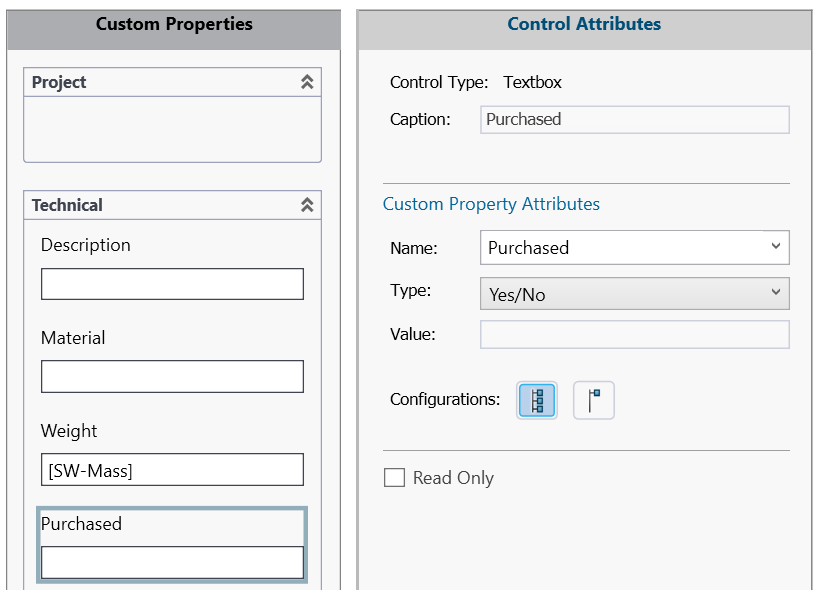The height and width of the screenshot is (590, 818).
Task: Collapse the Technical group chevrons
Action: (307, 205)
